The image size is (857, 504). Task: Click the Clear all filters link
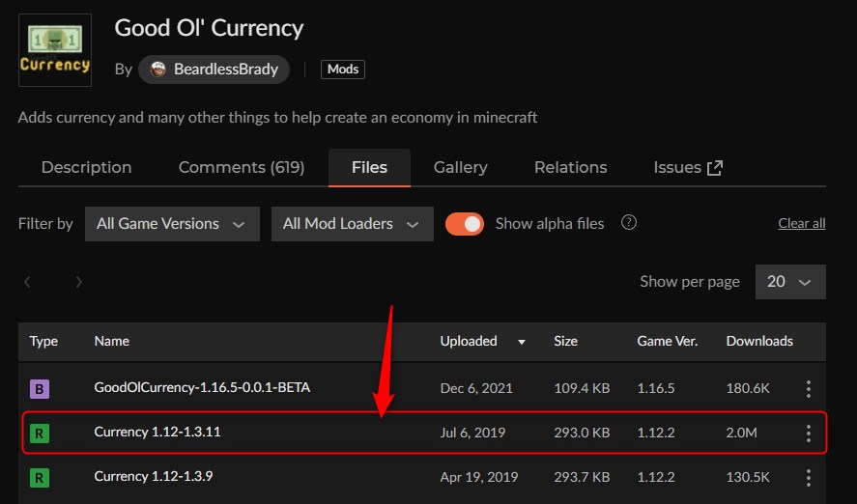click(x=802, y=223)
